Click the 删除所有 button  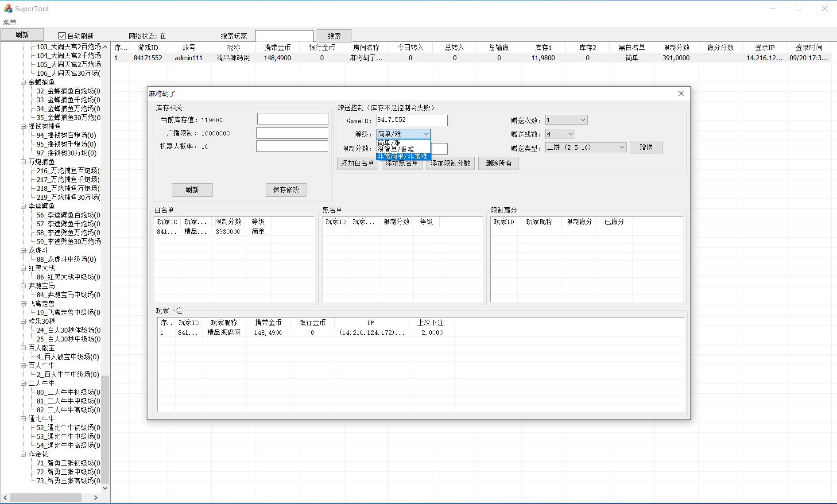498,163
